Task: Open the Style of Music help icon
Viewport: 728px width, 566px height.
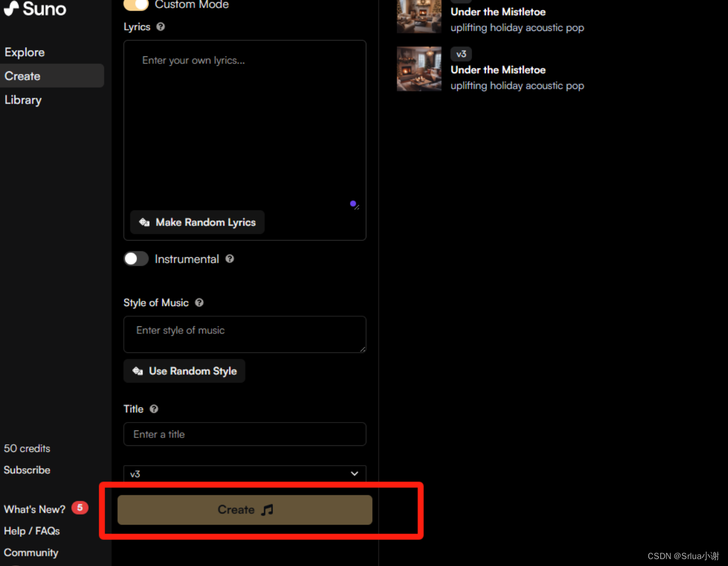Action: click(x=199, y=302)
